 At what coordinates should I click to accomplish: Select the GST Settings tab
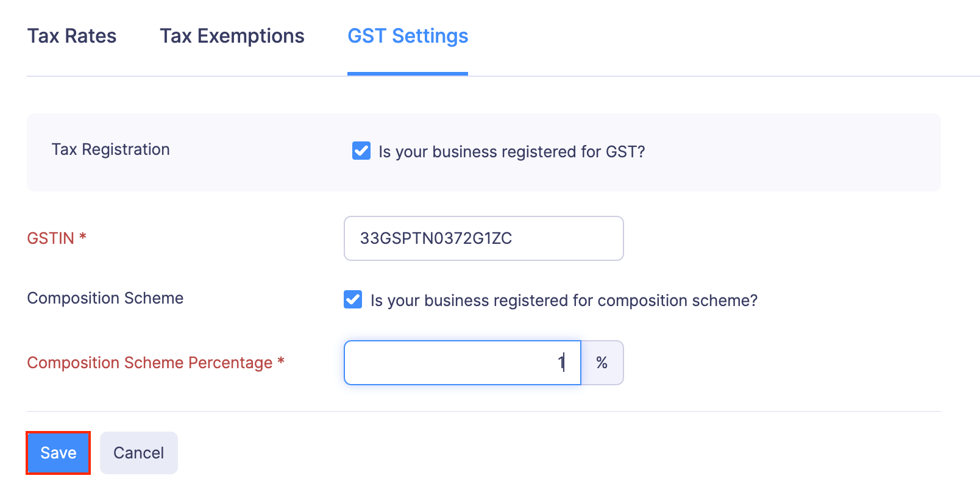407,35
